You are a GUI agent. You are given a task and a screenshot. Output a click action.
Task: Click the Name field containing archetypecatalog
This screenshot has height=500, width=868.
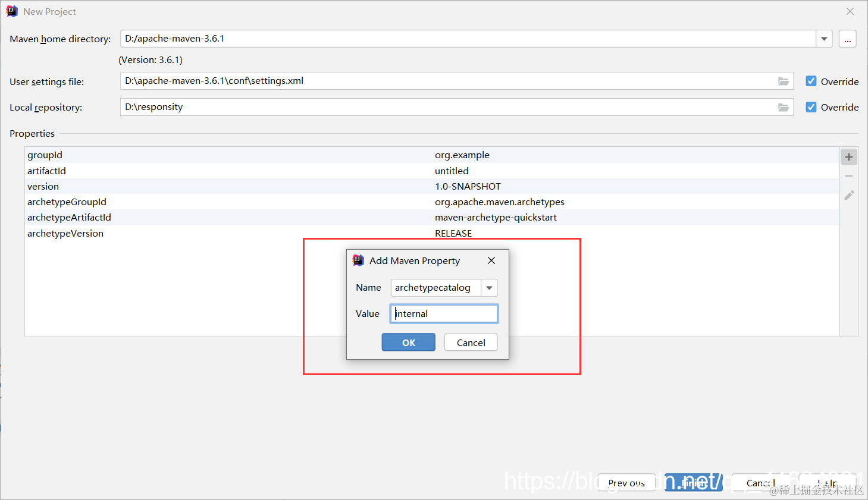pos(436,288)
